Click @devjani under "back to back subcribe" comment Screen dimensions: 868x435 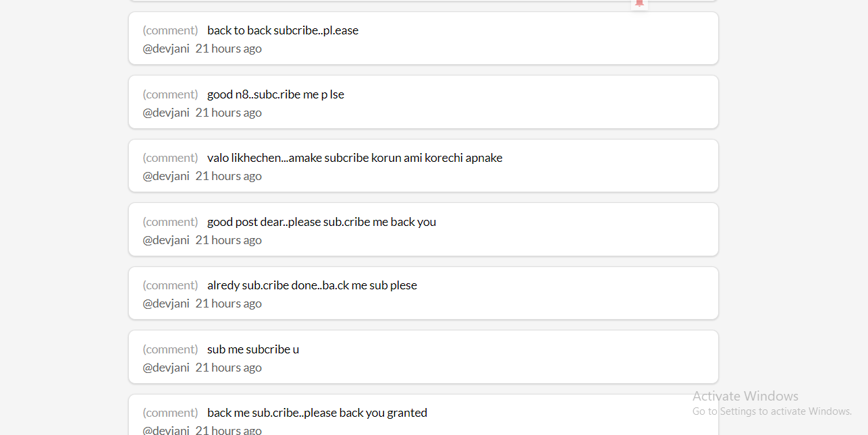(x=166, y=49)
